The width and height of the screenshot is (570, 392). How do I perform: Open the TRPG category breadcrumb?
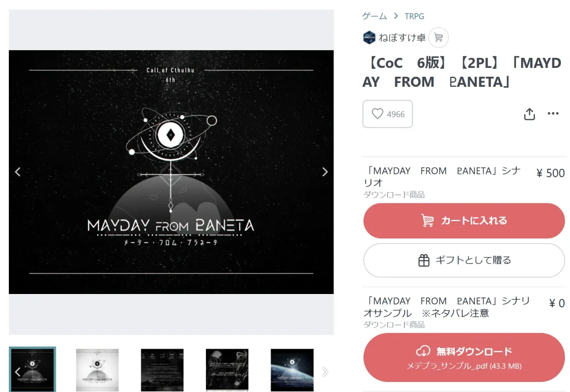414,16
